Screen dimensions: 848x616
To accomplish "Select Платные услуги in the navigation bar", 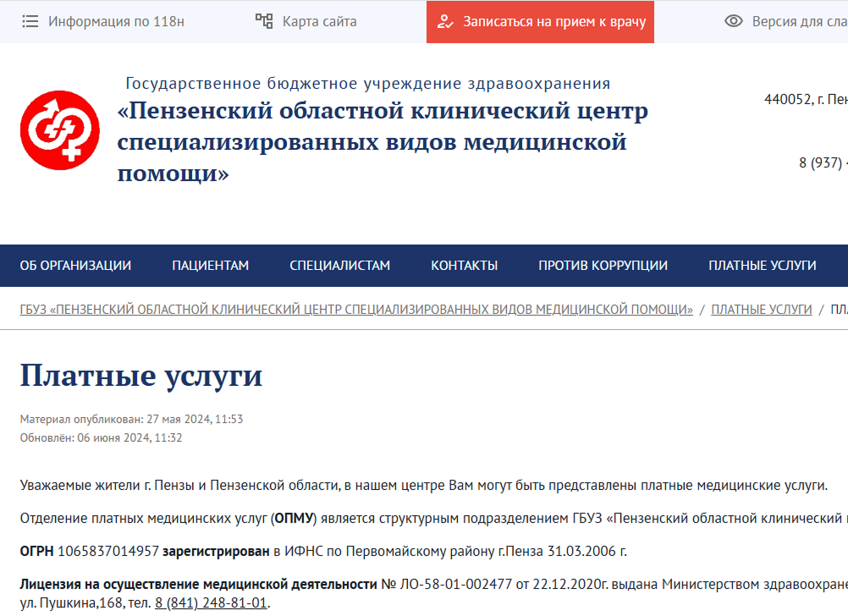I will click(762, 266).
